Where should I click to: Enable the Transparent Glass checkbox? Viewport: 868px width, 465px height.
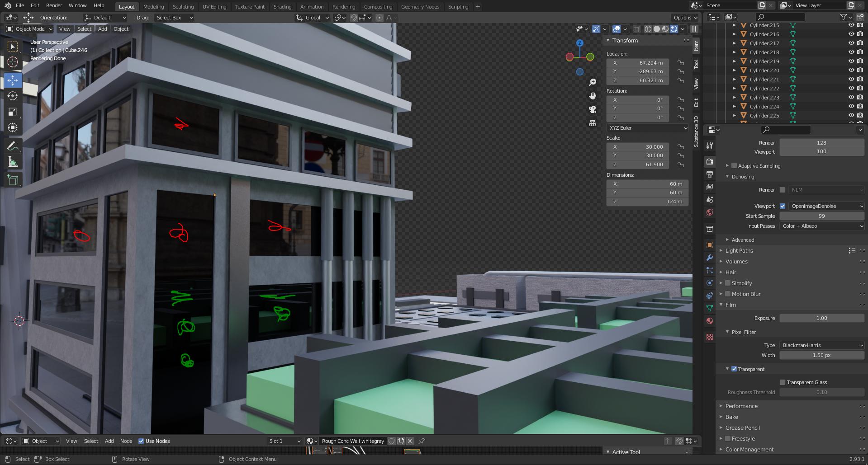[x=782, y=382]
